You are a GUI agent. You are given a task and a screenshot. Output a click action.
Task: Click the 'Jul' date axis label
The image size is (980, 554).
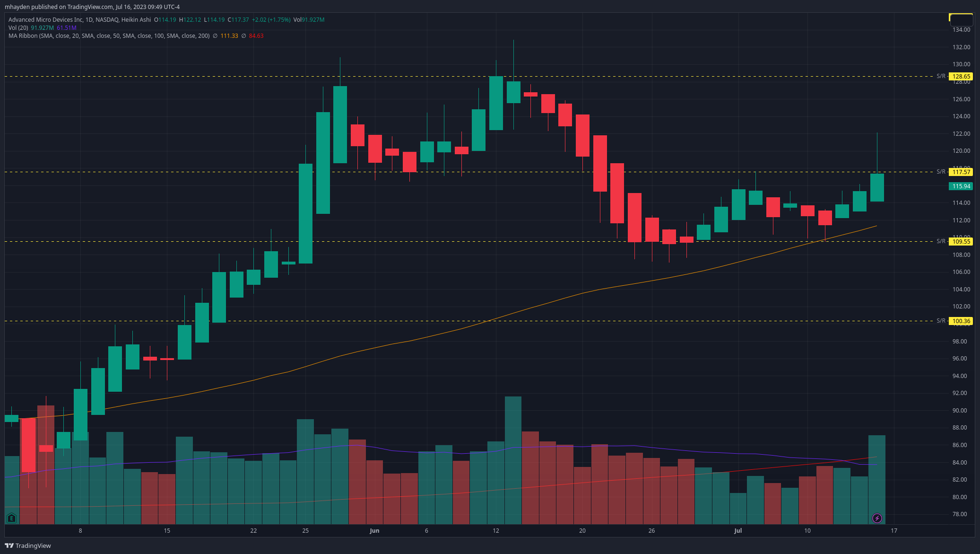[x=738, y=531]
